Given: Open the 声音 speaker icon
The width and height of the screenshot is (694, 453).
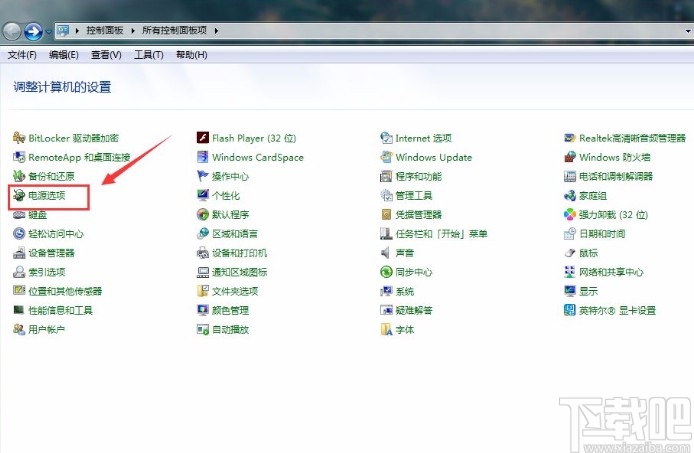Looking at the screenshot, I should click(386, 253).
